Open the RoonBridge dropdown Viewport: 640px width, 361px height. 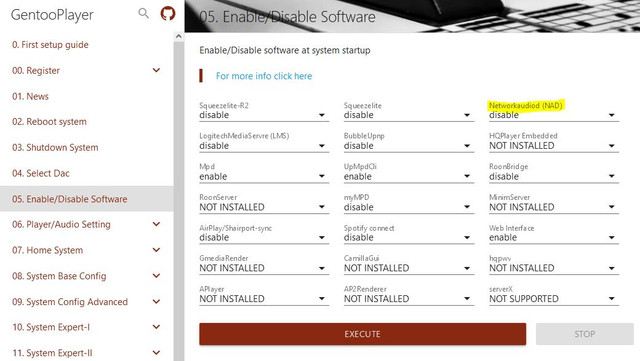tap(554, 176)
